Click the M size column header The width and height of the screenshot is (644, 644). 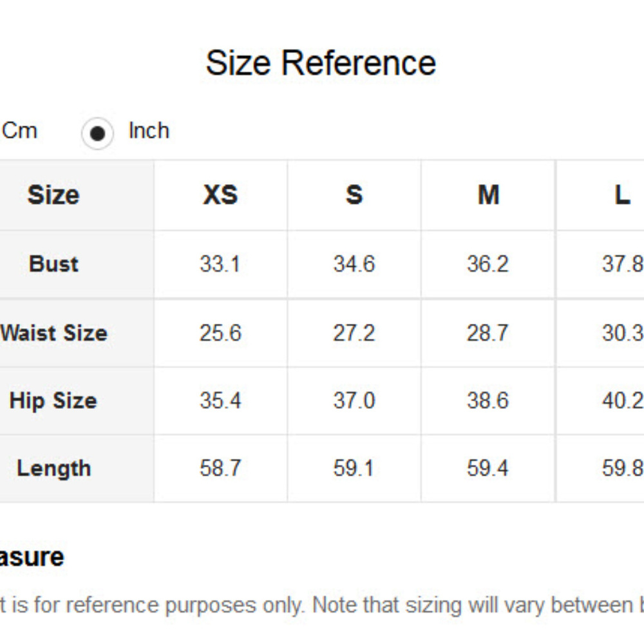pos(488,194)
